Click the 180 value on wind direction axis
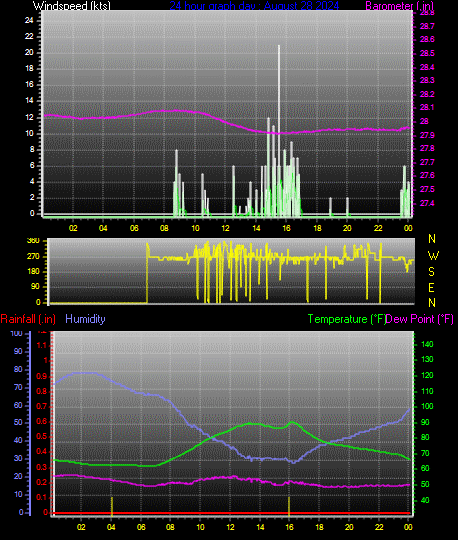 click(33, 271)
